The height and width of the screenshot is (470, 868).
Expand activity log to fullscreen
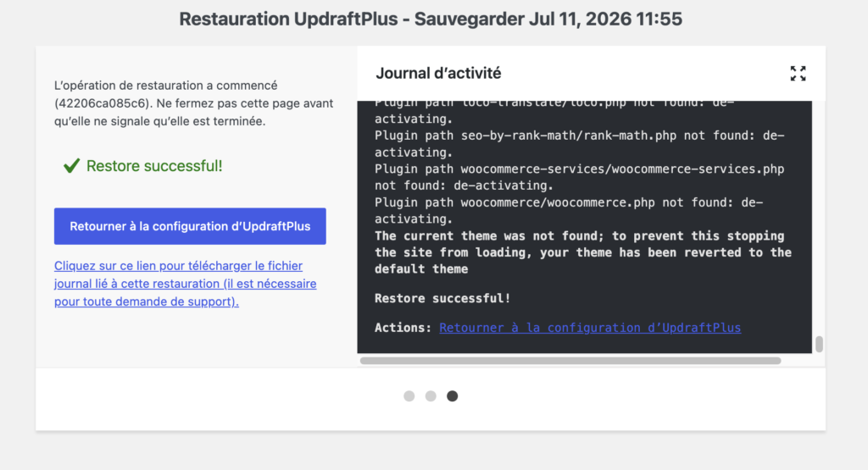click(x=798, y=73)
